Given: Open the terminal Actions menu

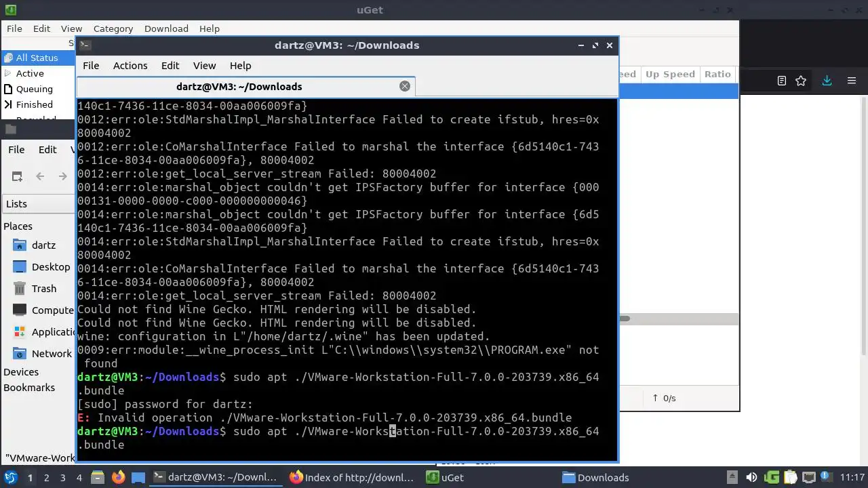Looking at the screenshot, I should pyautogui.click(x=130, y=66).
